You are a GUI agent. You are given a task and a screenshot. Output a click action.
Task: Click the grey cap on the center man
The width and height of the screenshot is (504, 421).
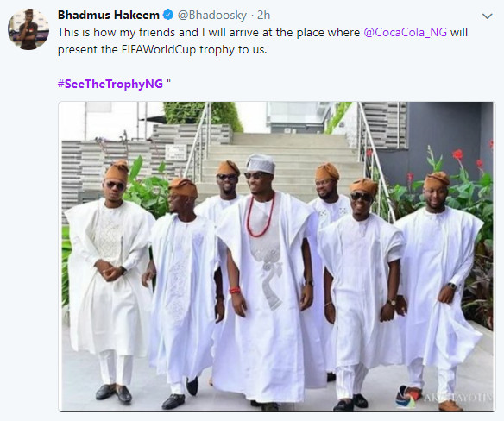261,163
